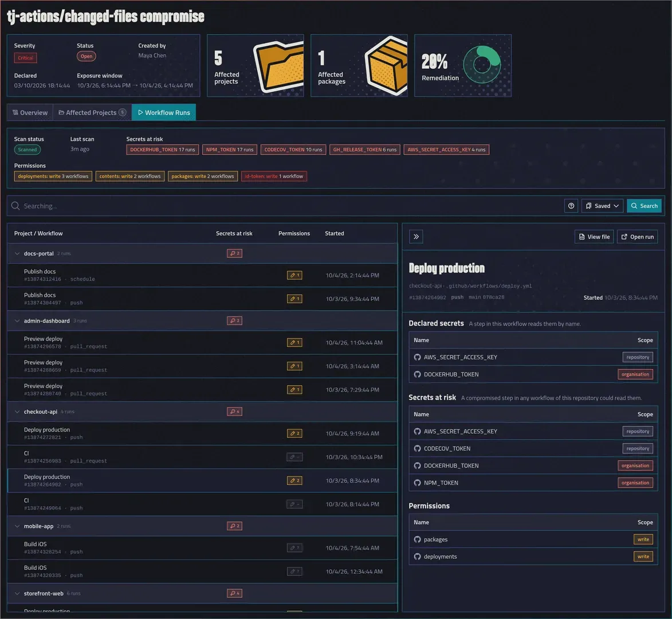Screen dimensions: 672x619
Task: Filter by contents: write 2 workflows chip
Action: (130, 176)
